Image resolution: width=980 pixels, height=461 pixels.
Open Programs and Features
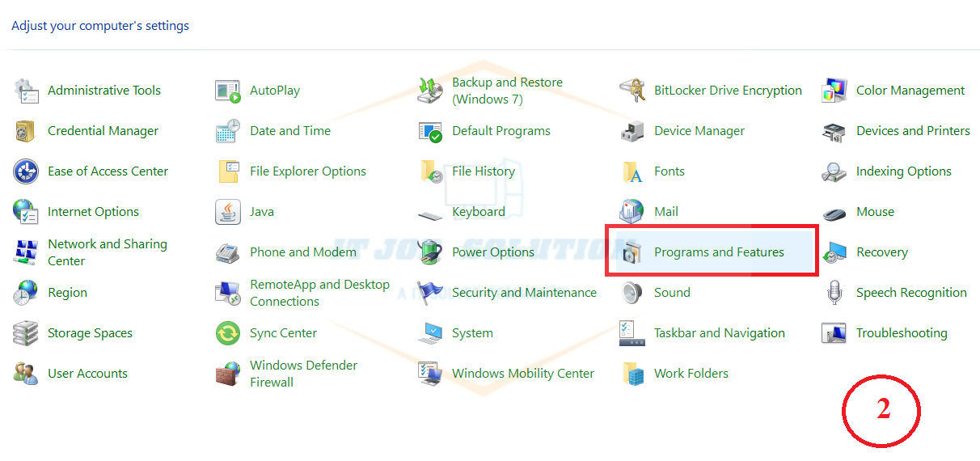[718, 252]
